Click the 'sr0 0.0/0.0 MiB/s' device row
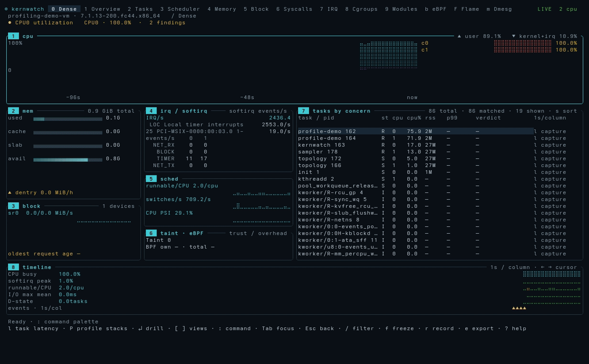Viewport: 589px width, 364px height. 41,213
